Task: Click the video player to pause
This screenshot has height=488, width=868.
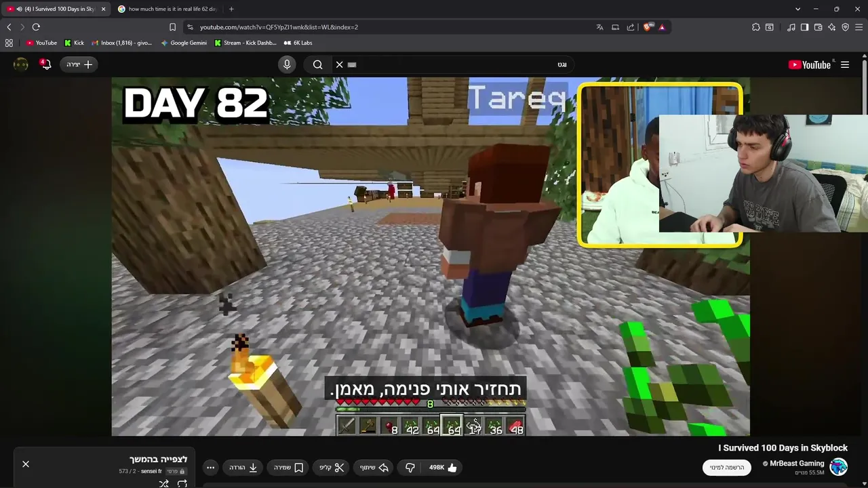Action: point(431,256)
